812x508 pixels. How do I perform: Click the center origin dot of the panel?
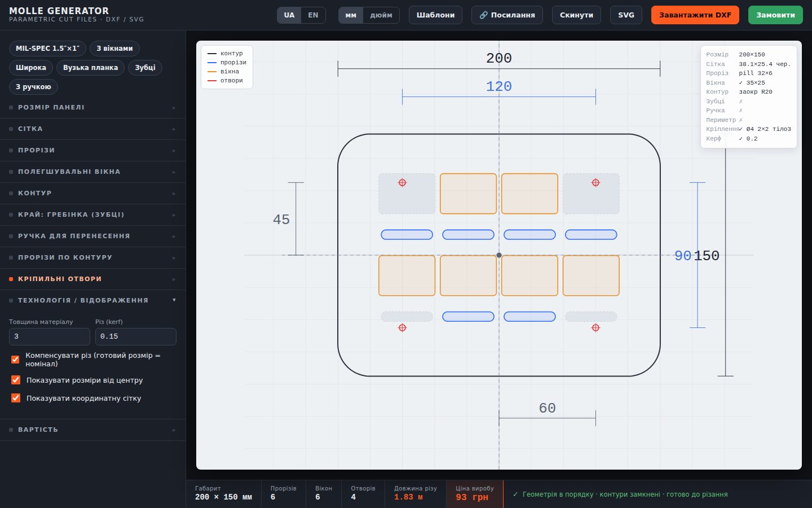pyautogui.click(x=499, y=255)
